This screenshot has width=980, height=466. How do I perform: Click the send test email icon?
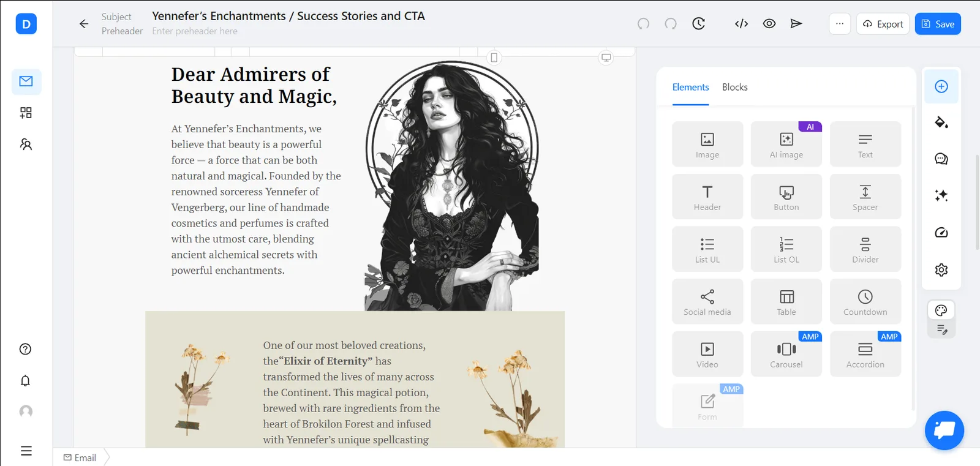pyautogui.click(x=796, y=24)
